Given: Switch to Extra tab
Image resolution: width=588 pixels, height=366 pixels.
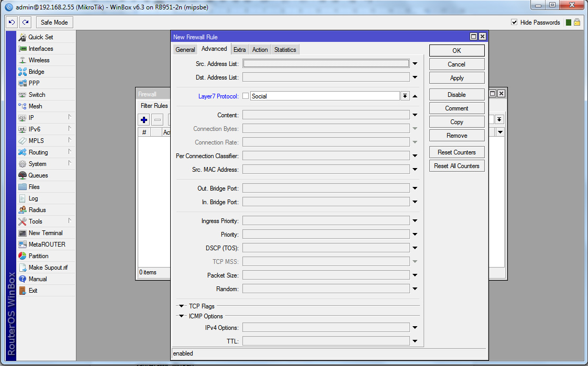Looking at the screenshot, I should tap(240, 50).
